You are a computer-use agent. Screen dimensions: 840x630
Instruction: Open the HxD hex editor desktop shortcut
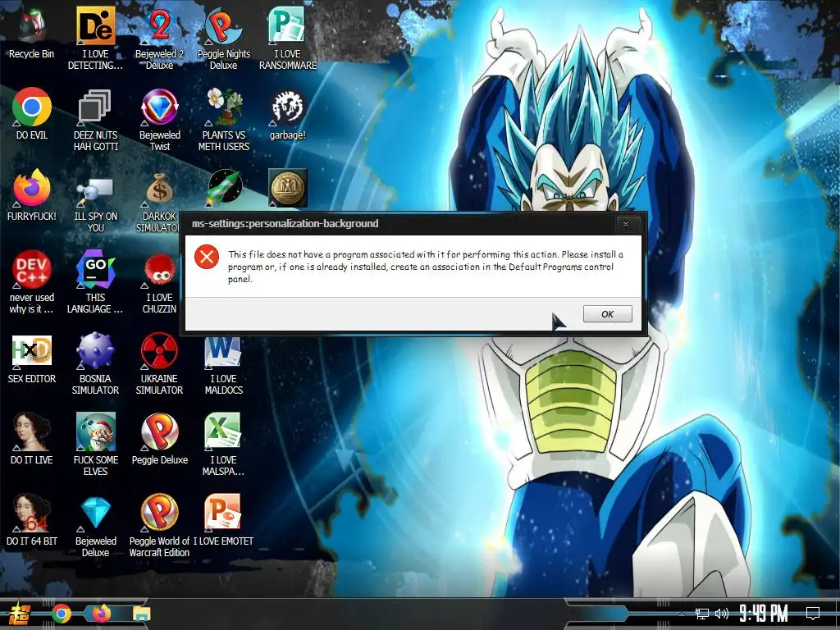pyautogui.click(x=32, y=358)
